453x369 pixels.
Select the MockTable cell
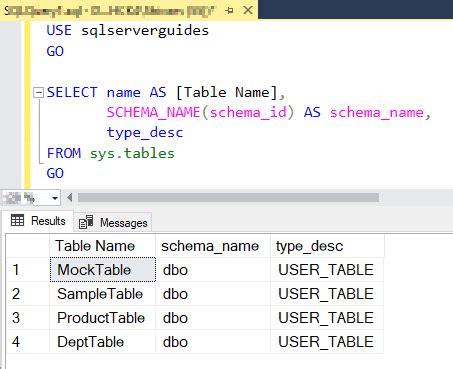pyautogui.click(x=103, y=270)
